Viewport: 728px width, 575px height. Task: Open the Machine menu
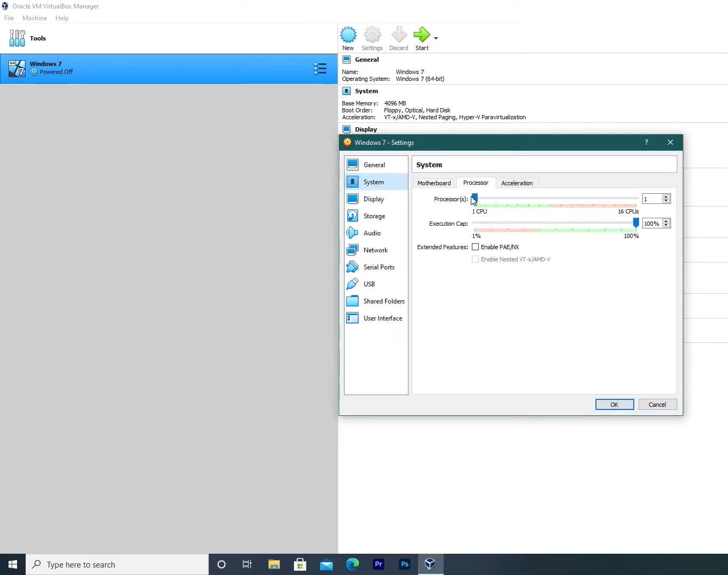(35, 18)
